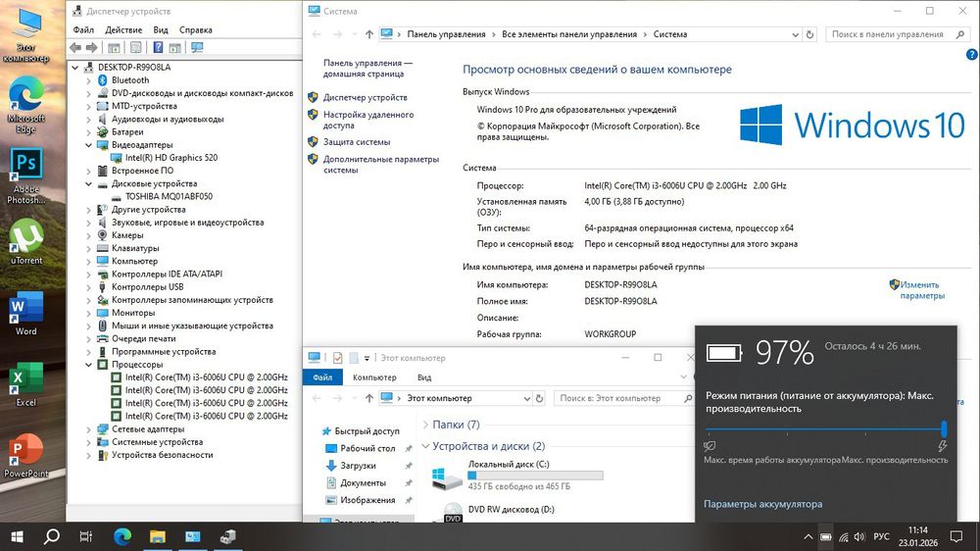This screenshot has width=980, height=551.
Task: Open Параметры аккумулятора link in battery flyout
Action: 763,504
